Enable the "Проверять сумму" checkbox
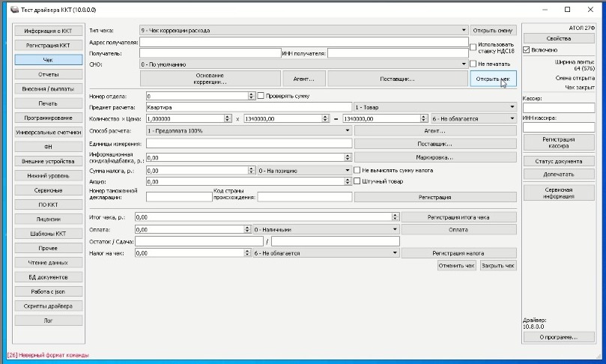This screenshot has height=364, width=606. click(x=261, y=97)
